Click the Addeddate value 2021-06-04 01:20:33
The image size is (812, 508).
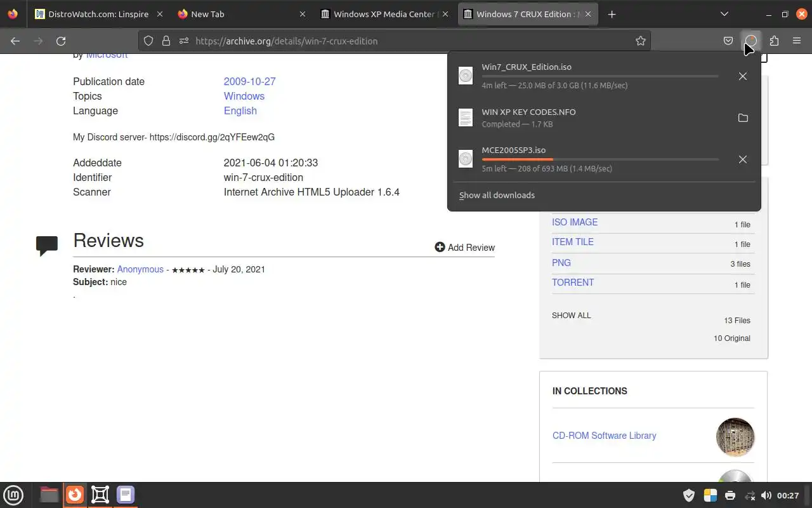pyautogui.click(x=271, y=163)
